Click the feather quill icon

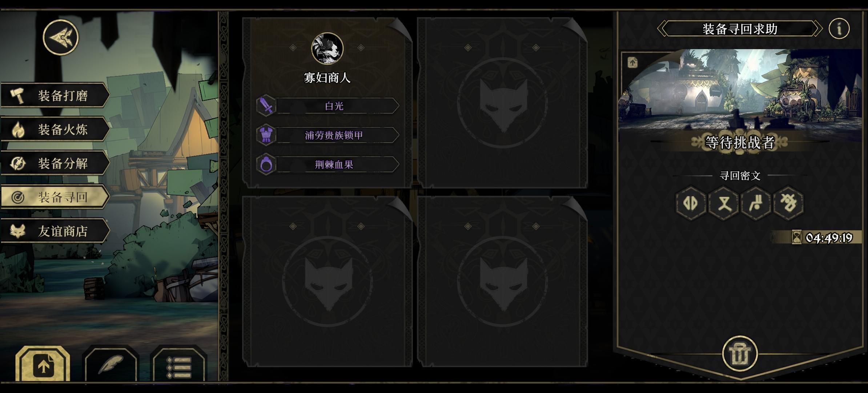click(110, 365)
